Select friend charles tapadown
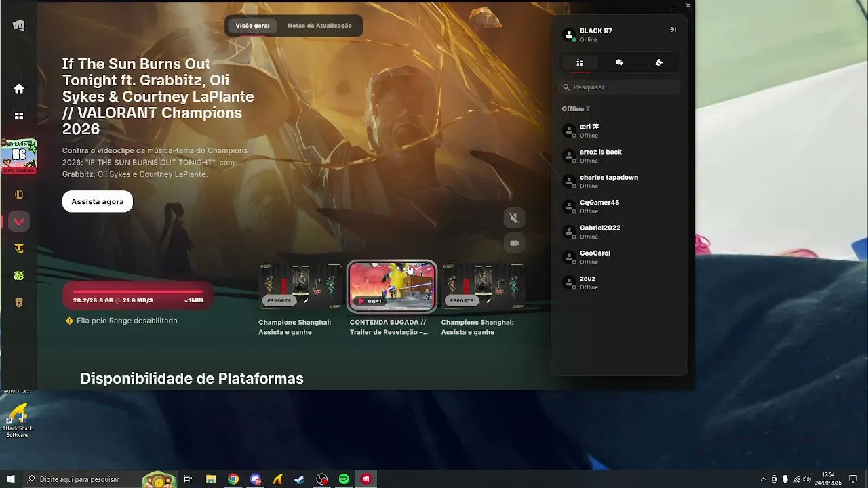The image size is (868, 488). click(x=619, y=181)
